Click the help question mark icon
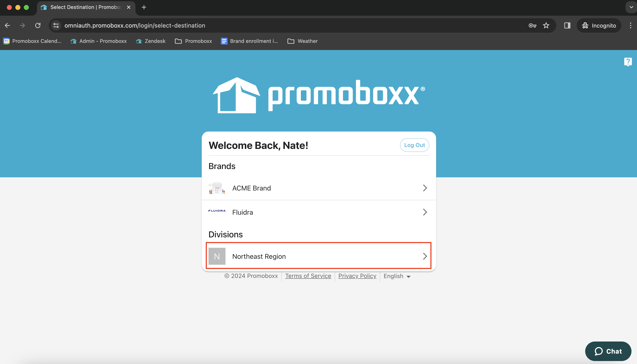Screen dimensions: 637x364 (628, 62)
